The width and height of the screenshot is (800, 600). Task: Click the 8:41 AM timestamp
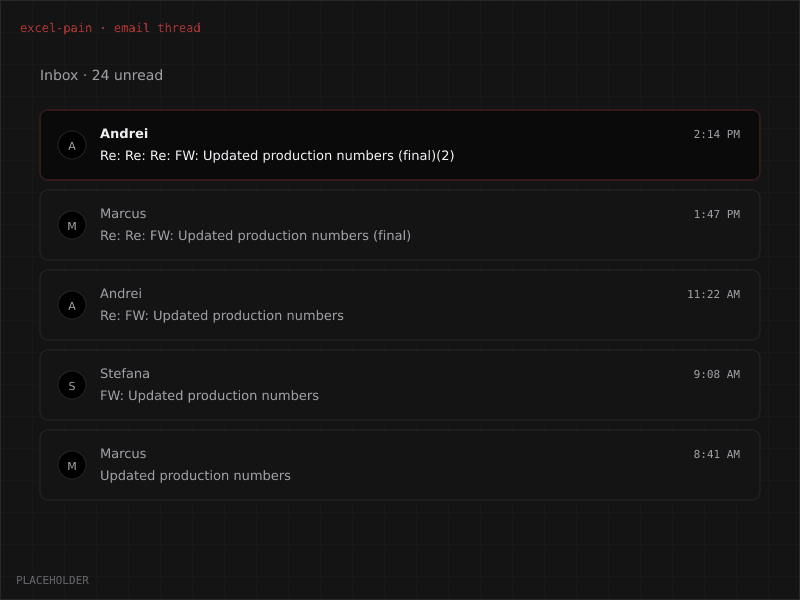tap(716, 454)
